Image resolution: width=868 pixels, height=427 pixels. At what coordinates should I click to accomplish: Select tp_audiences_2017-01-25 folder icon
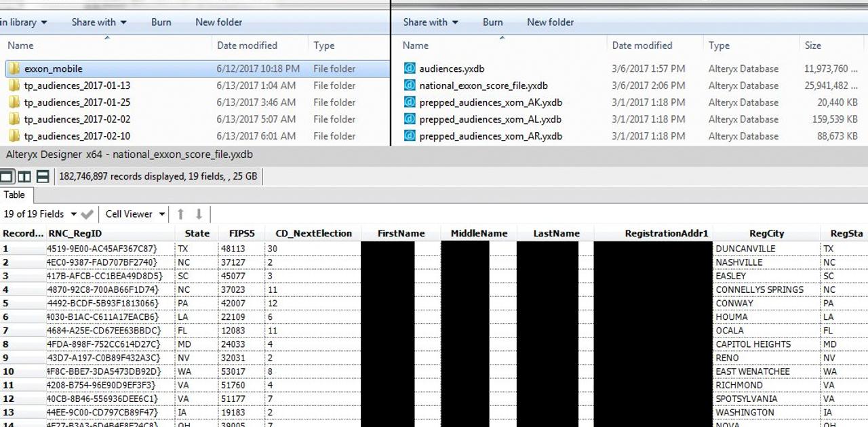pyautogui.click(x=14, y=102)
